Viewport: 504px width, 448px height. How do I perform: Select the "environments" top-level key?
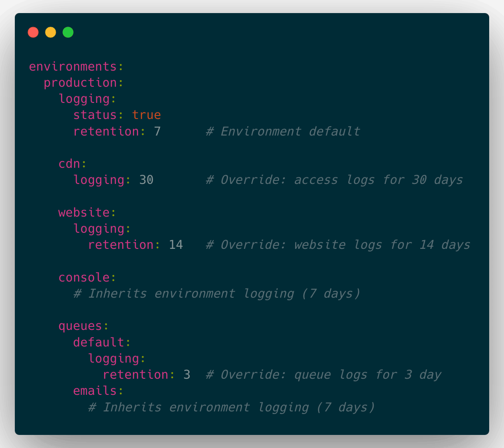click(x=73, y=67)
